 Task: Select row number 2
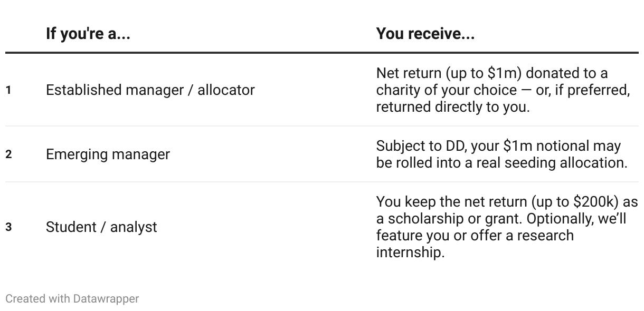pyautogui.click(x=8, y=154)
